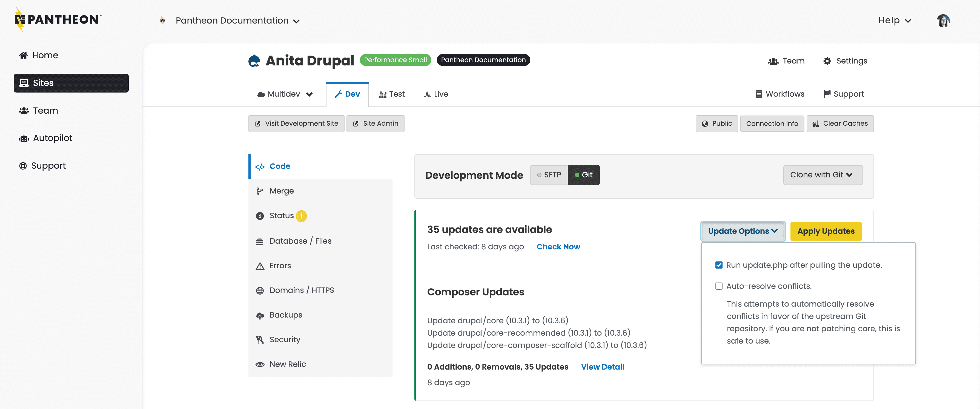
Task: Open the Security section
Action: coord(285,339)
